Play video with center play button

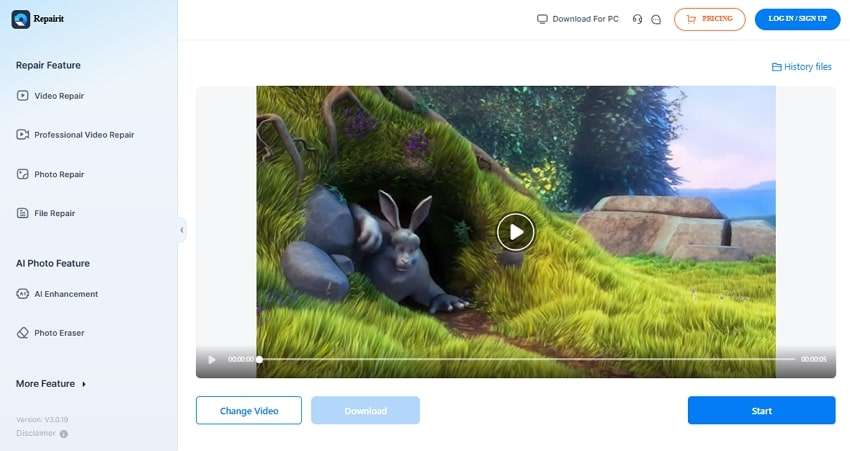click(516, 232)
